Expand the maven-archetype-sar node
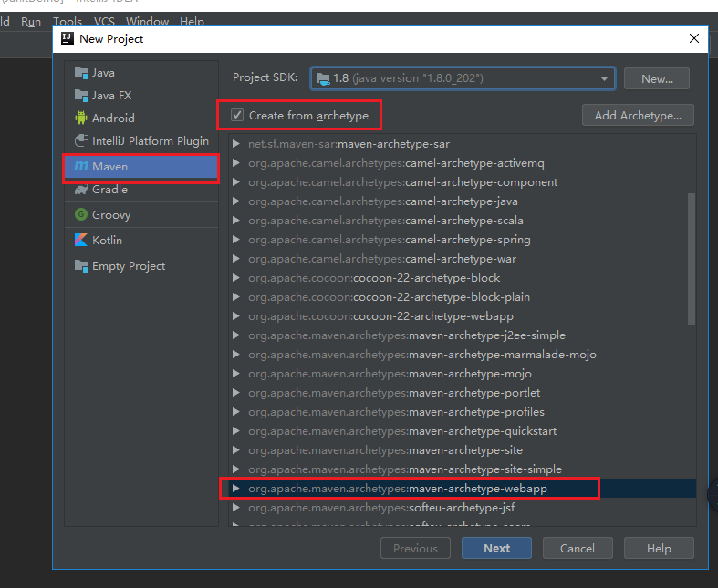The image size is (718, 588). point(235,144)
